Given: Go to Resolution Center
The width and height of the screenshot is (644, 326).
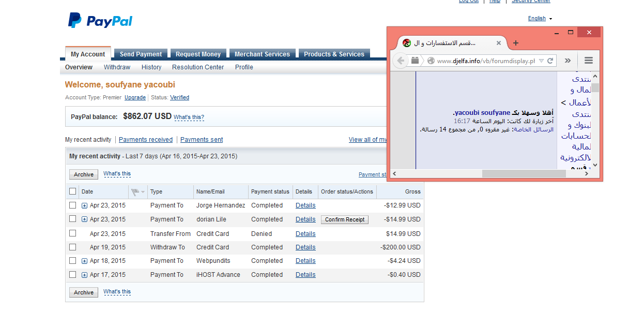Looking at the screenshot, I should [x=198, y=67].
